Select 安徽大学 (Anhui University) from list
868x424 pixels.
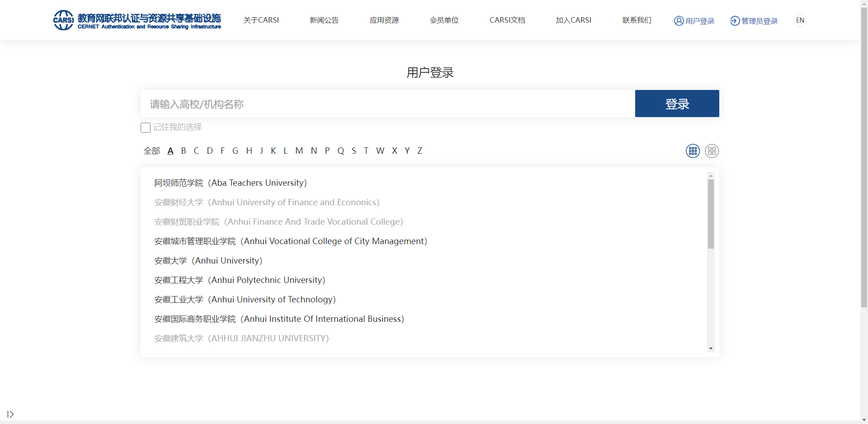click(208, 261)
